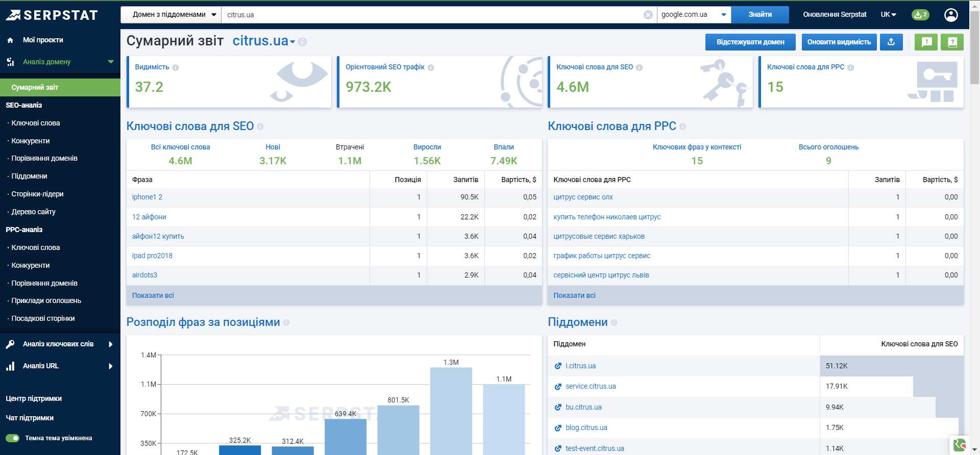
Task: Open test-event.citrus.ua subdomain link
Action: pyautogui.click(x=595, y=448)
